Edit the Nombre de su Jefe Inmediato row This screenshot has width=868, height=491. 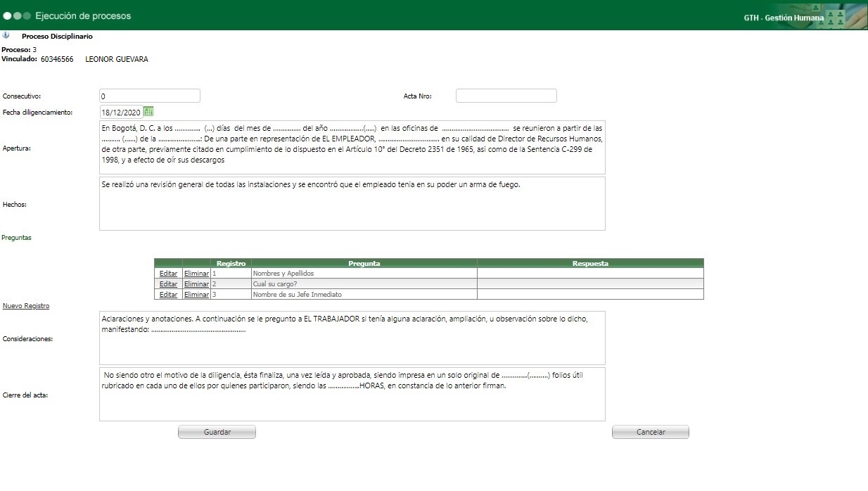[168, 295]
